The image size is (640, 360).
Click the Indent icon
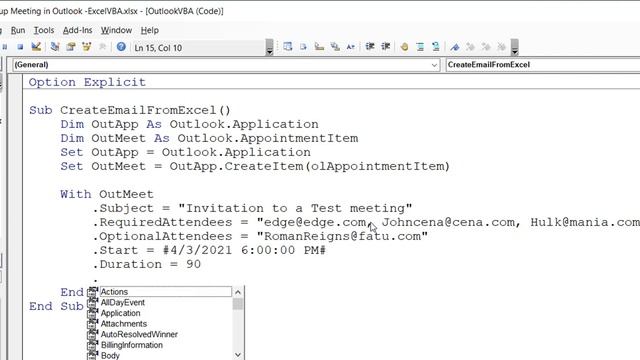tap(370, 47)
